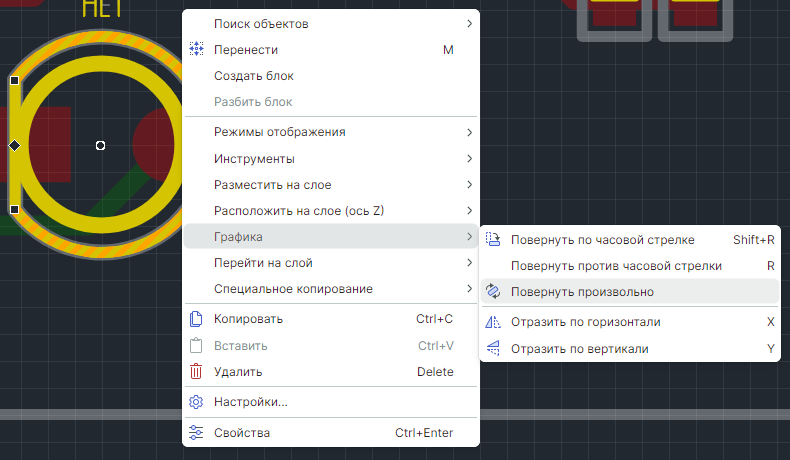Click the horizontal mirror icon
This screenshot has height=460, width=790.
493,321
